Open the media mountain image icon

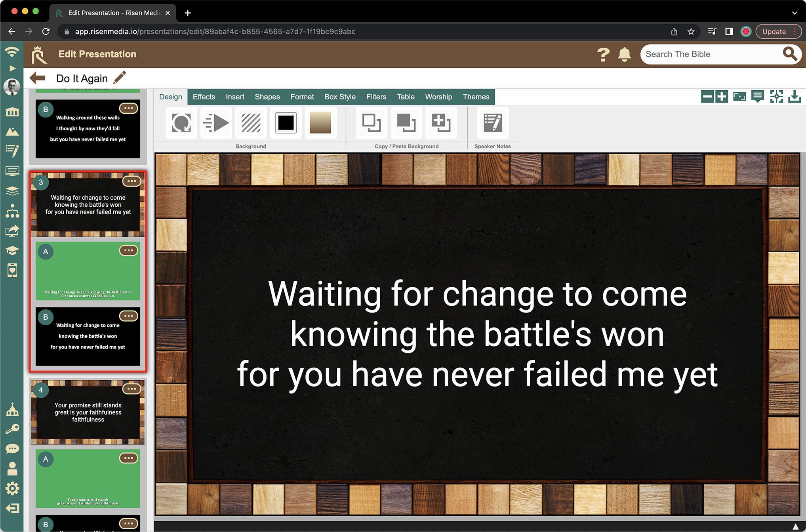[x=12, y=132]
